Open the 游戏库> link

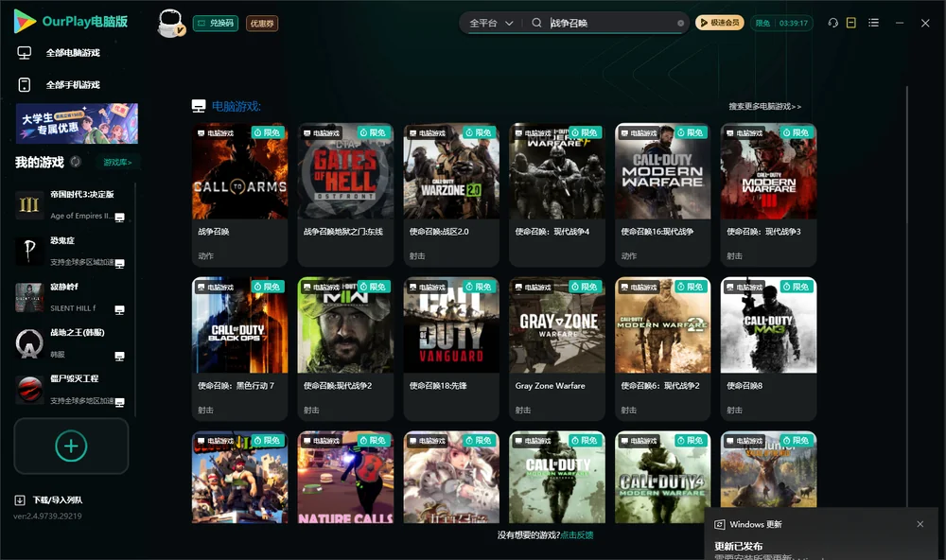pos(117,163)
